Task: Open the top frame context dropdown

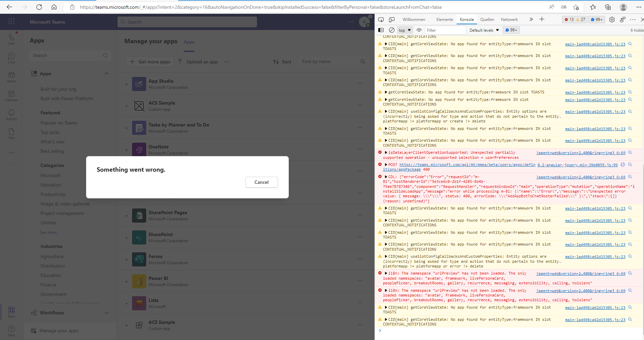Action: (x=404, y=30)
